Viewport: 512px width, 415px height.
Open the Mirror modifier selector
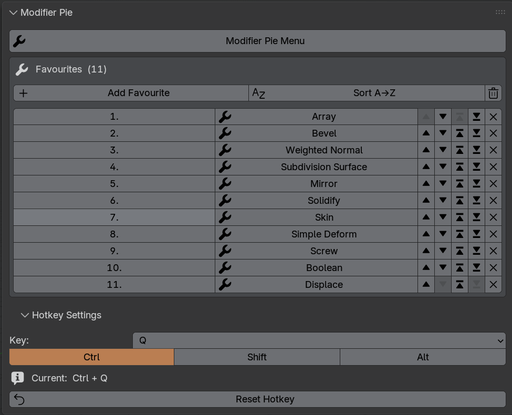pos(316,184)
